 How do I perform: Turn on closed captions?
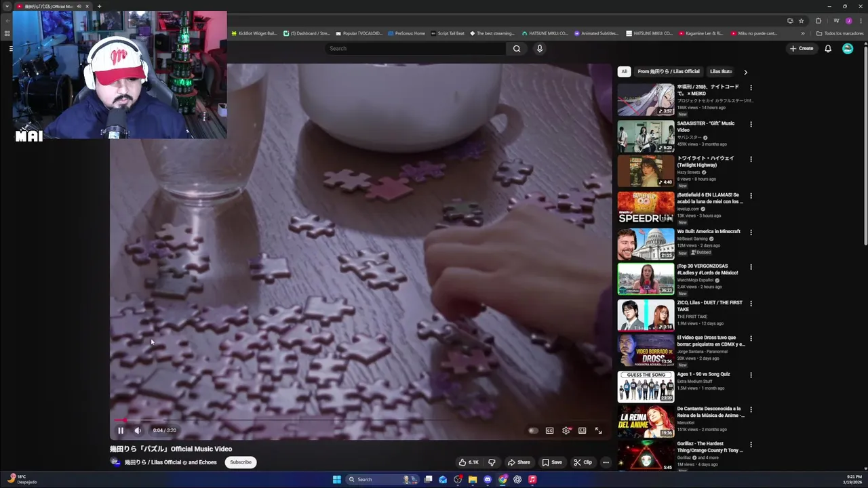pyautogui.click(x=549, y=430)
